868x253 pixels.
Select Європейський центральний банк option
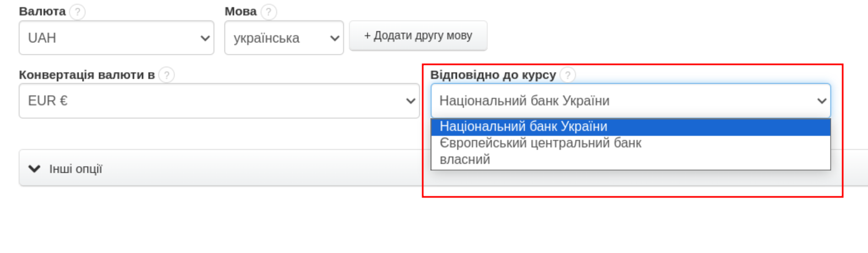[x=541, y=144]
